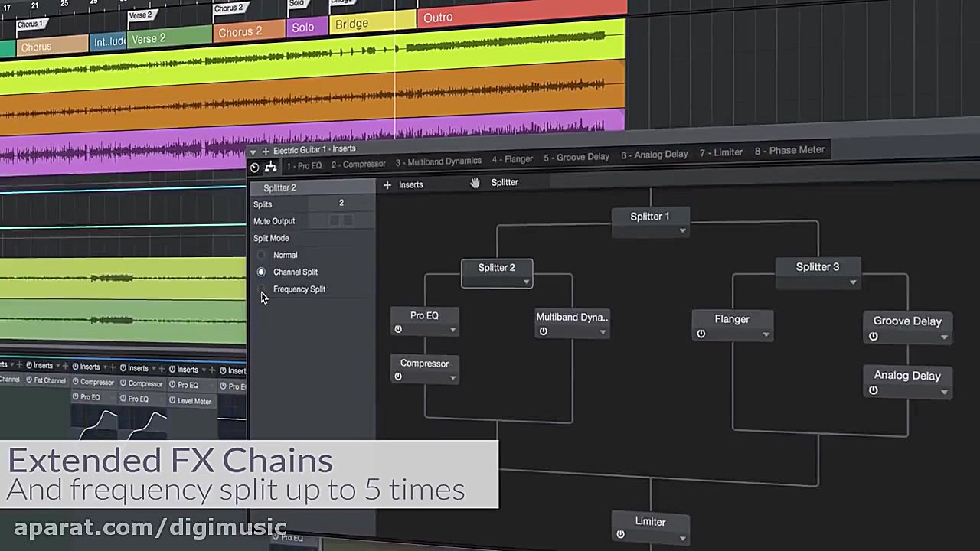Viewport: 980px width, 551px height.
Task: Click the power icon on Groove Delay node
Action: [873, 335]
